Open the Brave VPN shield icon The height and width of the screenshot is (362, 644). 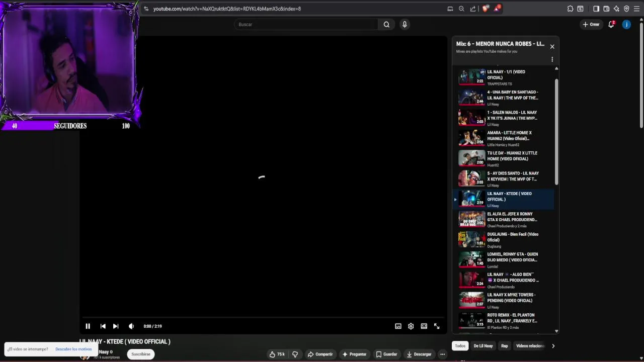pyautogui.click(x=626, y=9)
